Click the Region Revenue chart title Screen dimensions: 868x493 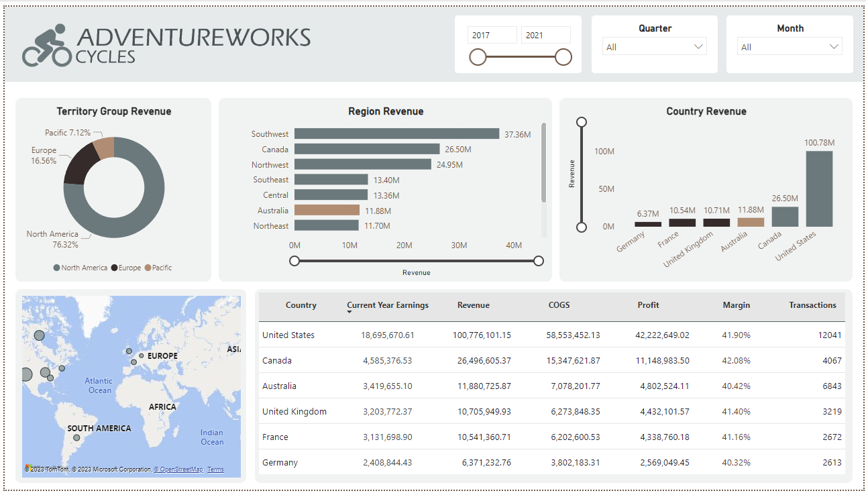[x=386, y=111]
